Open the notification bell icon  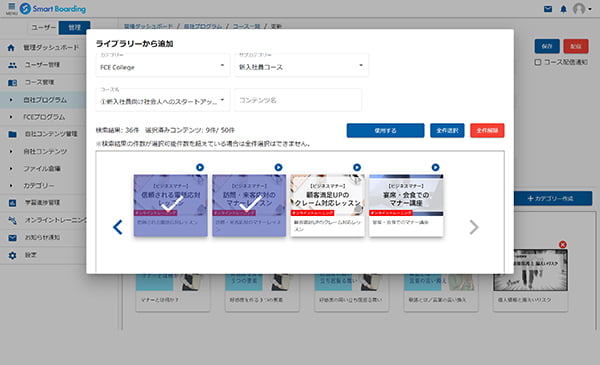563,8
